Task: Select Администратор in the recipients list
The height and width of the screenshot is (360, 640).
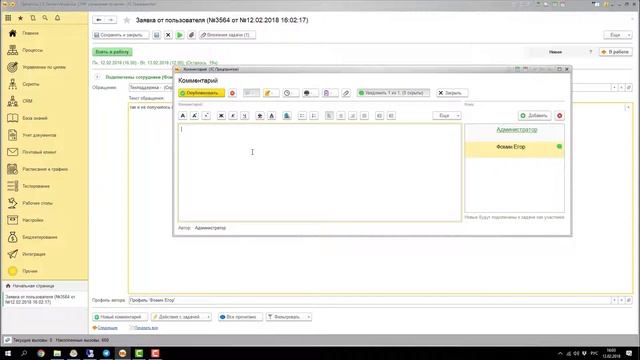Action: click(x=517, y=130)
